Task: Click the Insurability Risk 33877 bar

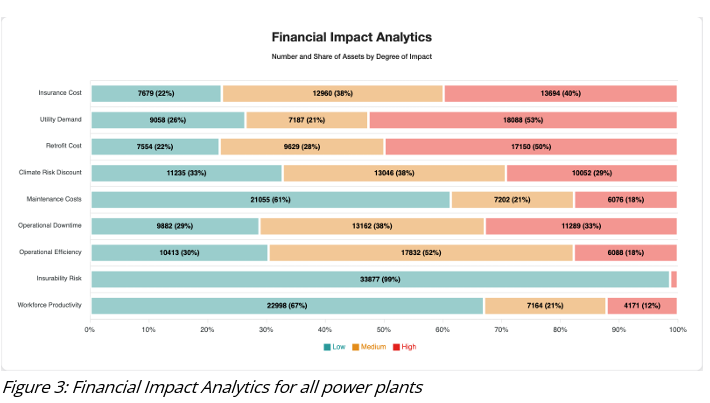Action: click(380, 279)
